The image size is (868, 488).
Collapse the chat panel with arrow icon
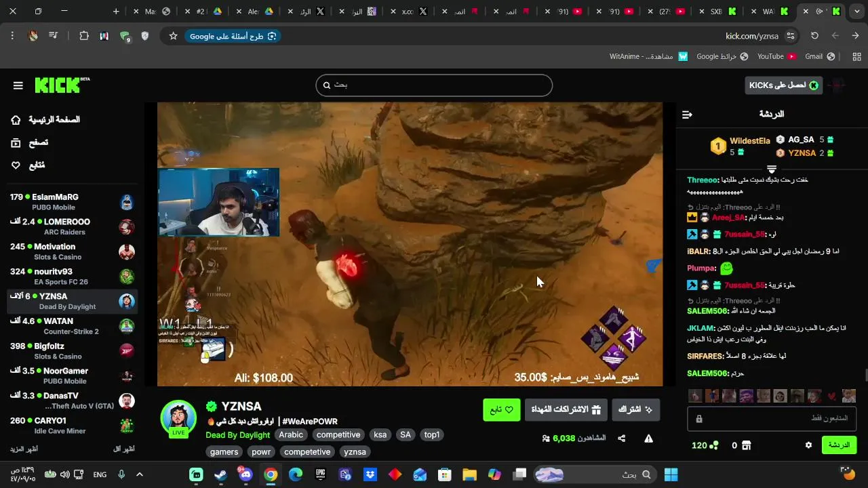687,115
